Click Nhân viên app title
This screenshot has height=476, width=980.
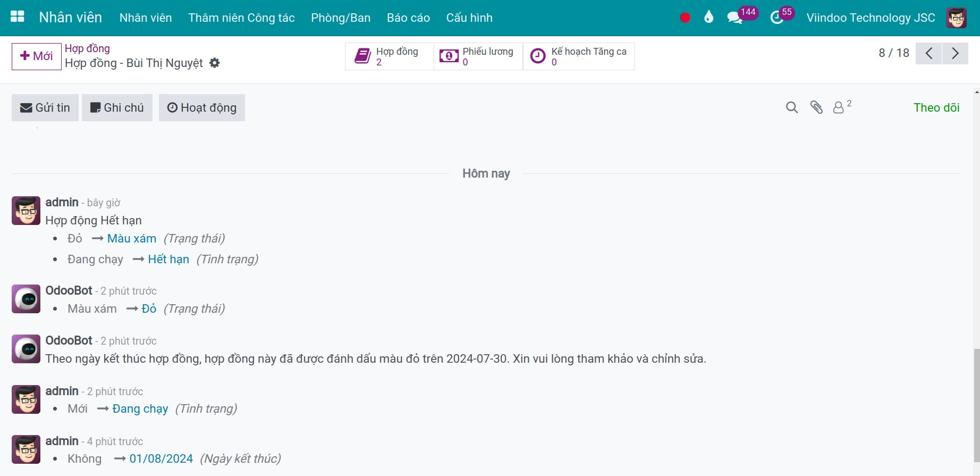point(70,18)
